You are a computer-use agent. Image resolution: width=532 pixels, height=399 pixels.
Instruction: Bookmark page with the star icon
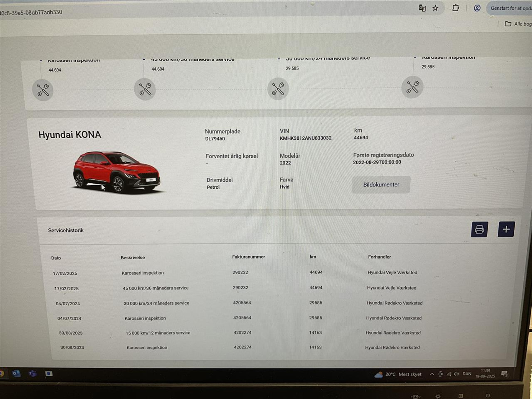click(x=435, y=8)
